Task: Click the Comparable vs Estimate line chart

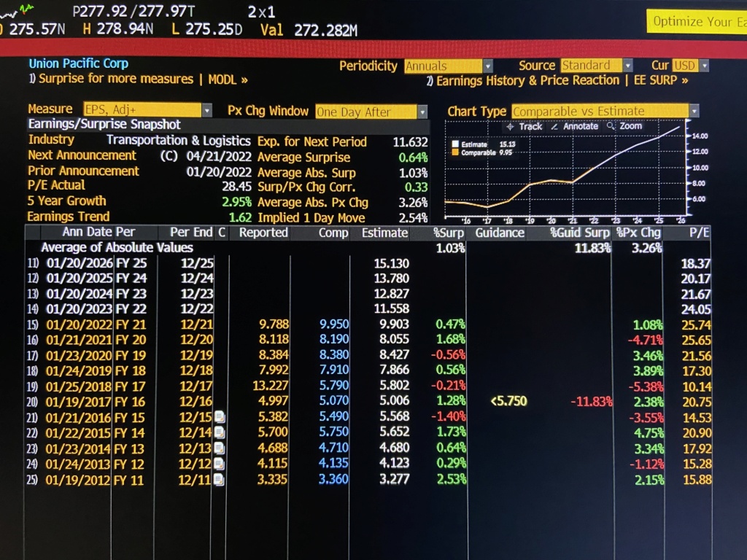Action: pyautogui.click(x=565, y=169)
